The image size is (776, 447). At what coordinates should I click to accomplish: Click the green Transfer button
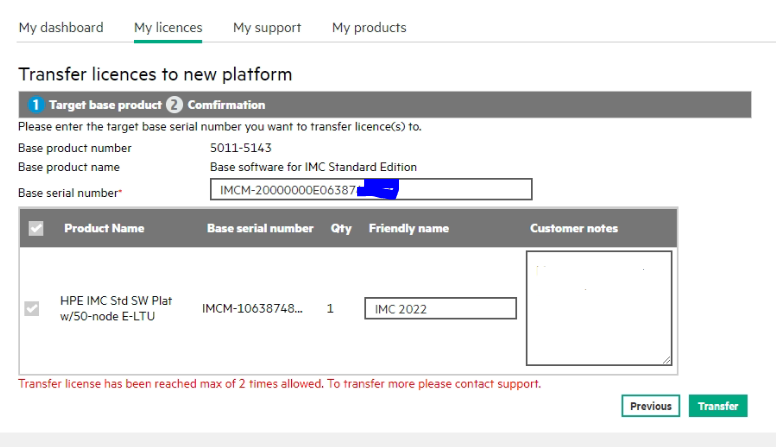[718, 406]
